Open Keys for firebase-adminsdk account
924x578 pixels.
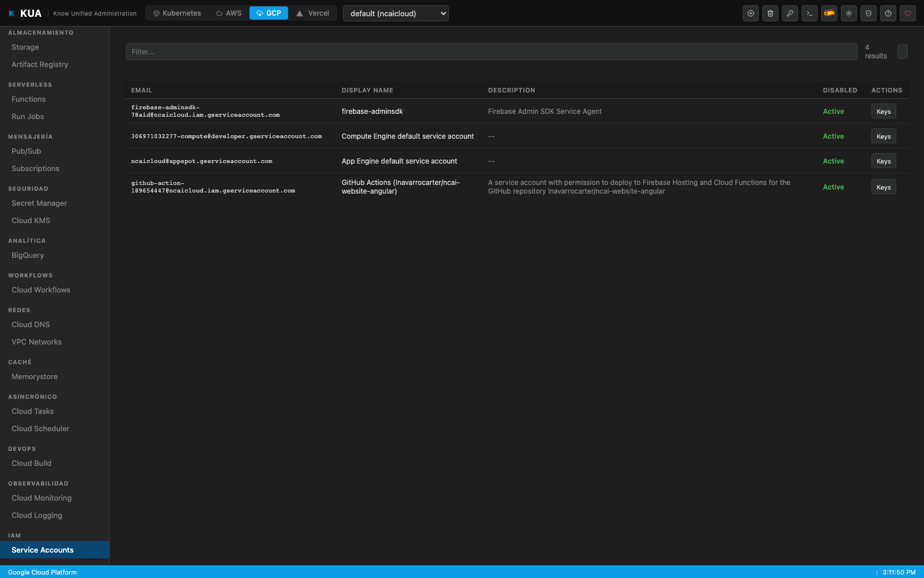884,112
